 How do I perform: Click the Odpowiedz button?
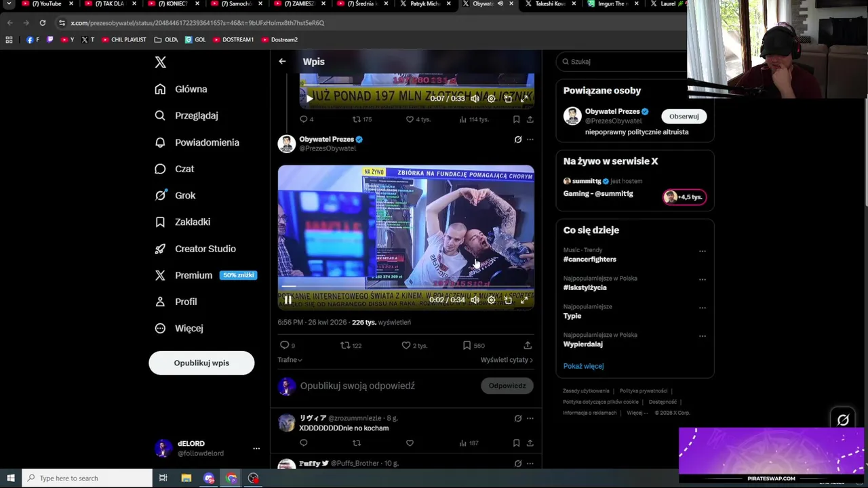pos(507,386)
